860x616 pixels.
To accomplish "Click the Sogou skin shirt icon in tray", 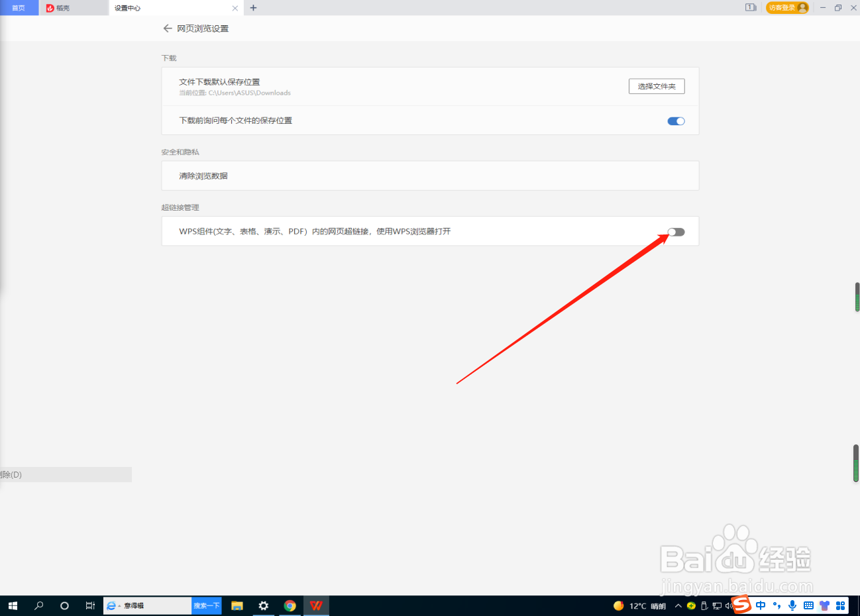I will (824, 605).
